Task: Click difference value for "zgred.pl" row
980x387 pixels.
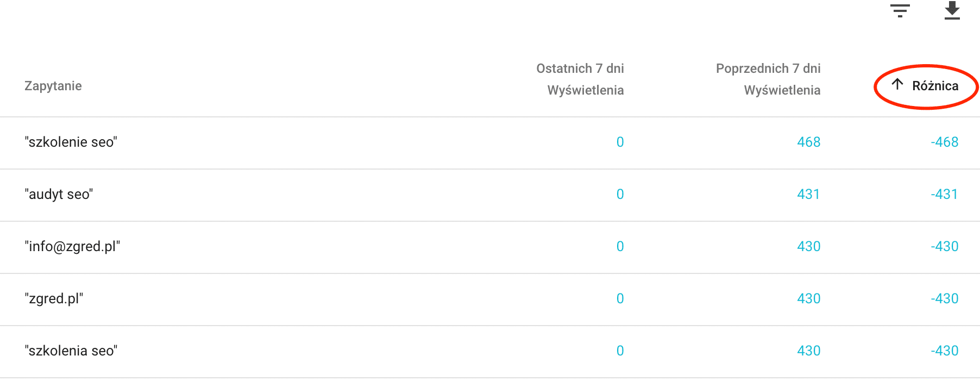Action: pos(944,299)
